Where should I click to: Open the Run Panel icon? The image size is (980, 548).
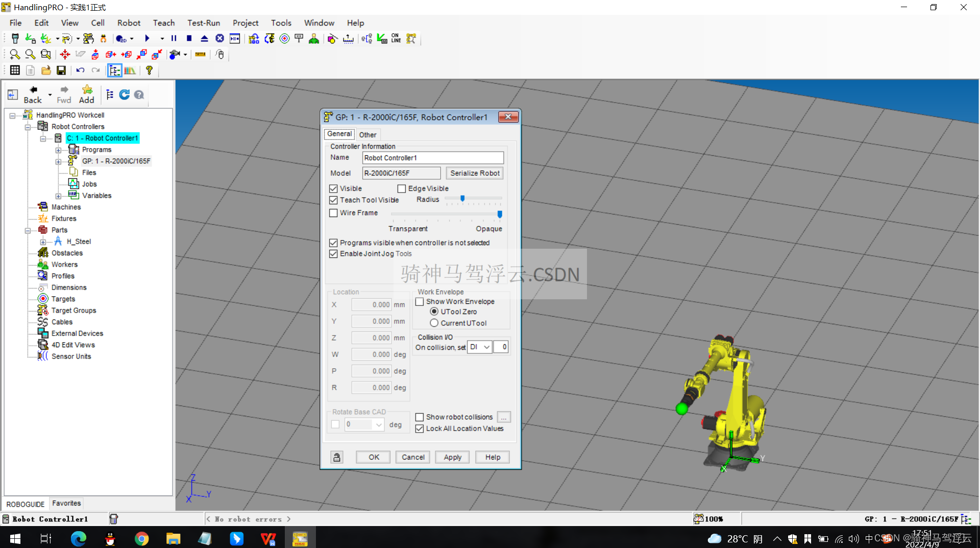point(235,39)
